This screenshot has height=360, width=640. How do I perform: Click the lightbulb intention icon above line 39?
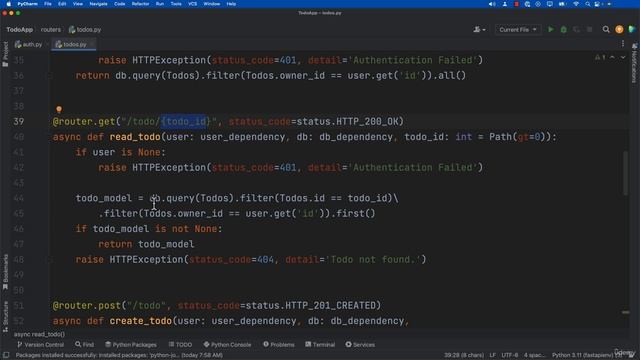[59, 109]
